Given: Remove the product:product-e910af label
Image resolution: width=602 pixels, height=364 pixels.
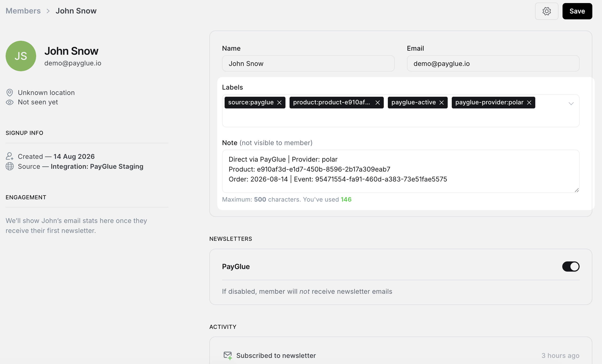Looking at the screenshot, I should [378, 103].
